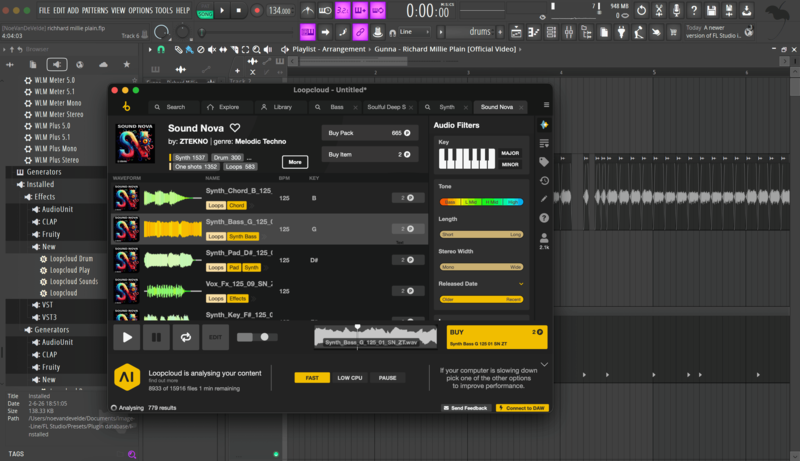Viewport: 800px width, 461px height.
Task: Select PAUSE analysis mode
Action: pos(387,378)
